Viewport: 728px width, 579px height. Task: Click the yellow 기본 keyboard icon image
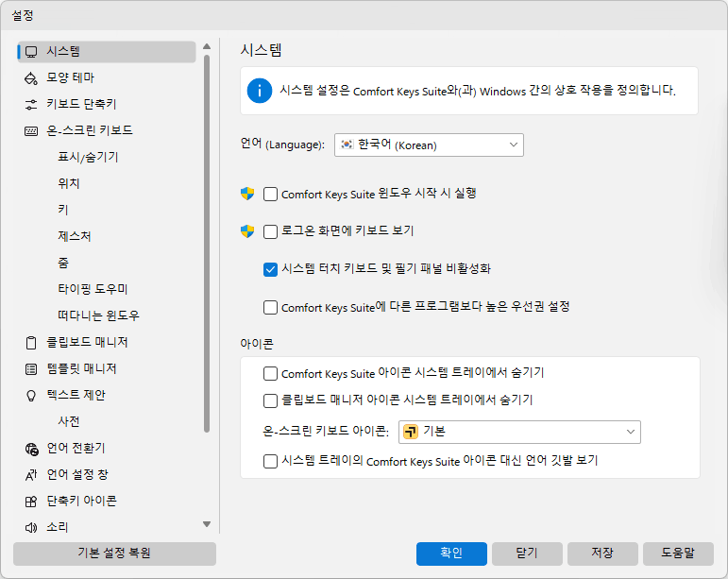[411, 432]
